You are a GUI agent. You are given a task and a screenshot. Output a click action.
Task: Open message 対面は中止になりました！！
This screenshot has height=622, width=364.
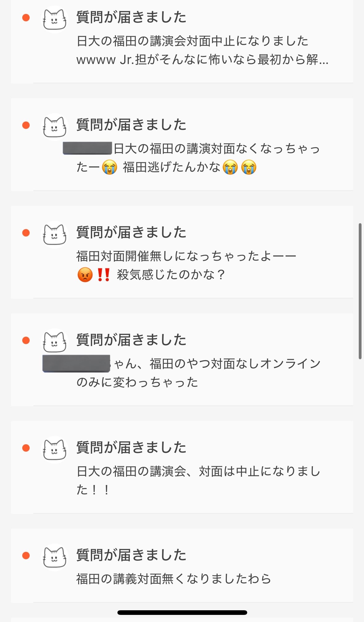(198, 480)
